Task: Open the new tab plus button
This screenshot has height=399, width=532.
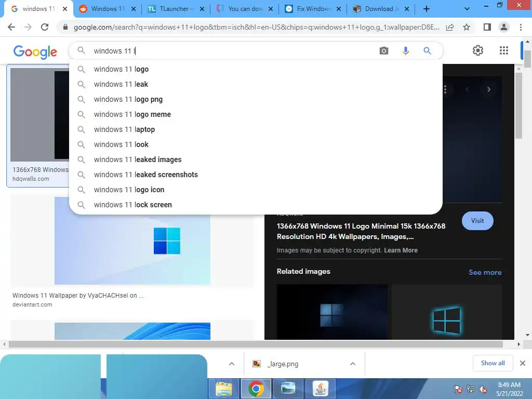Action: pos(427,9)
